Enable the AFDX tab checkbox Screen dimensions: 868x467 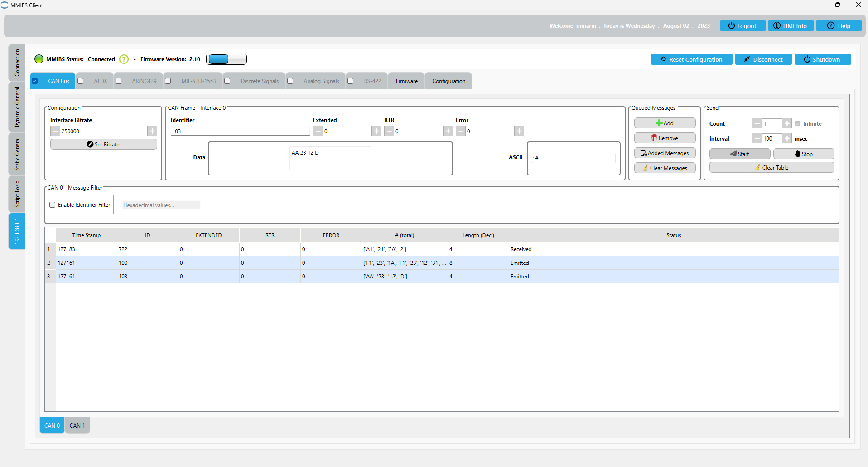[x=81, y=81]
